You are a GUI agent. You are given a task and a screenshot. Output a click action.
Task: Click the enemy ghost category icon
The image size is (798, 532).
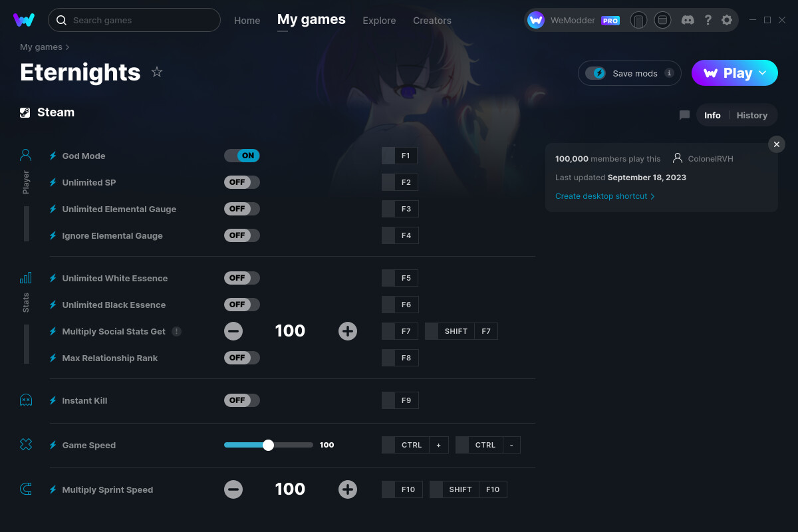(x=26, y=400)
